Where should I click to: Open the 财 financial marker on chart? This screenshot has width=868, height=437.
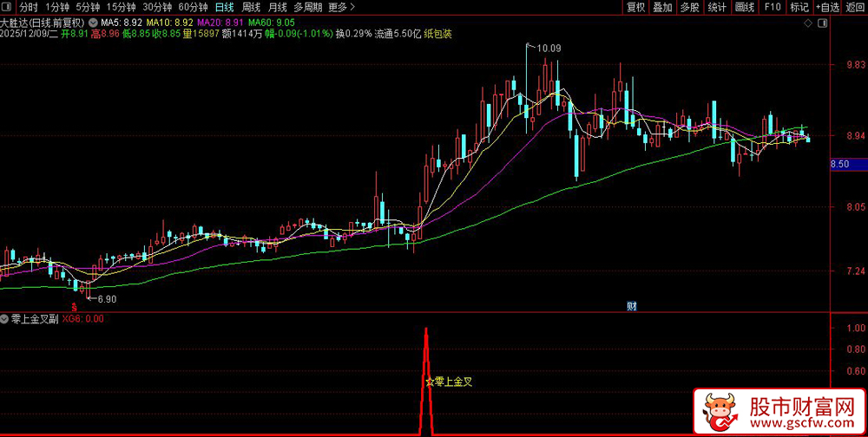pos(632,306)
